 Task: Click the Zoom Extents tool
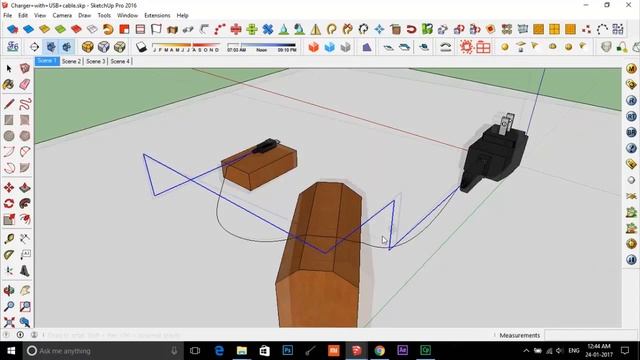pyautogui.click(x=9, y=322)
